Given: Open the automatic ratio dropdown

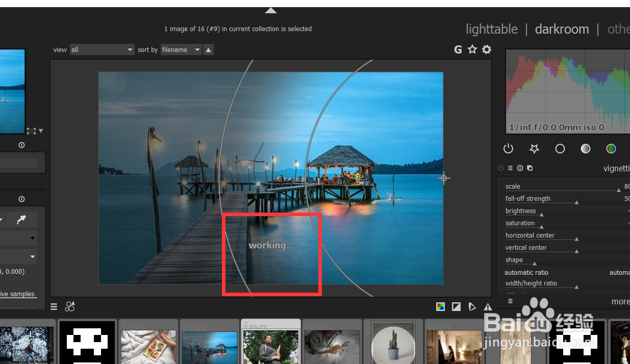Looking at the screenshot, I should pos(567,273).
